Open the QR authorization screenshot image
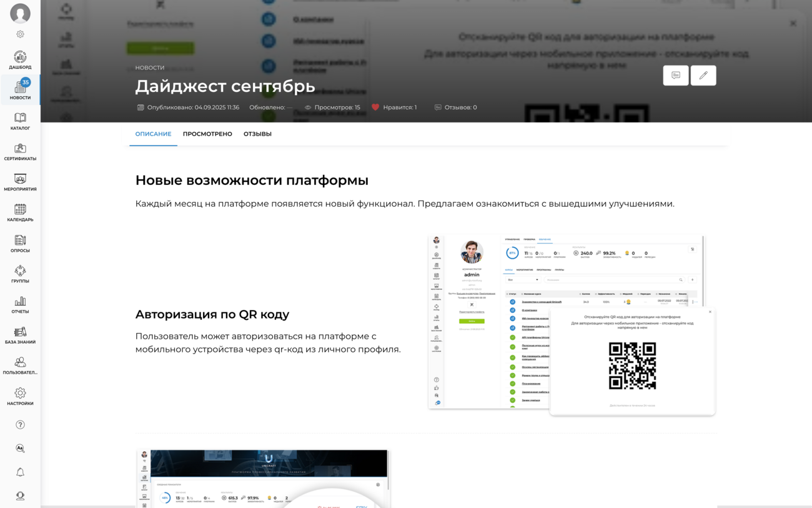 (x=572, y=325)
